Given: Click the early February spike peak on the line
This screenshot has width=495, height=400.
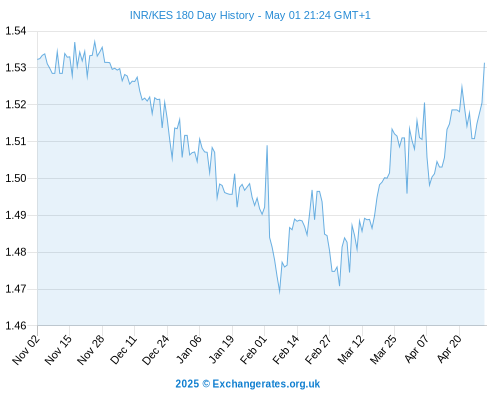Looking at the screenshot, I should [267, 146].
